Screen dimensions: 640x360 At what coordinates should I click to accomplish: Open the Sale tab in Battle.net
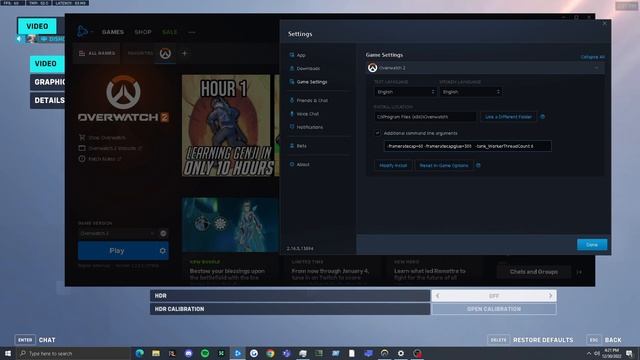pyautogui.click(x=170, y=32)
